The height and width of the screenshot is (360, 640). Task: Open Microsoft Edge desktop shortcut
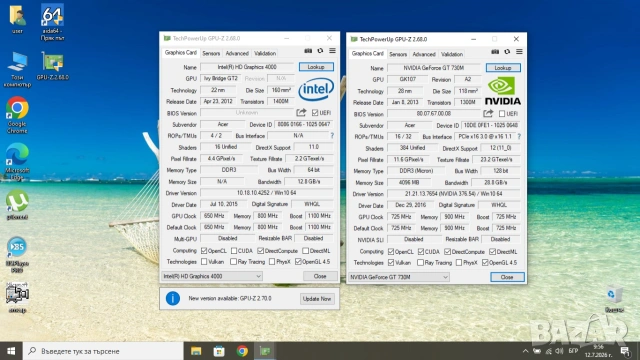click(17, 162)
